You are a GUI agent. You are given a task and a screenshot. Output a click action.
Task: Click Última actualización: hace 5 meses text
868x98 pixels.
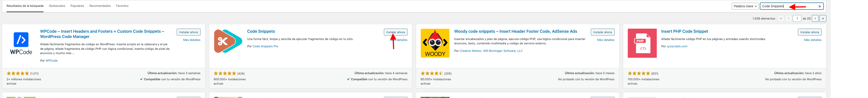pos(589,73)
